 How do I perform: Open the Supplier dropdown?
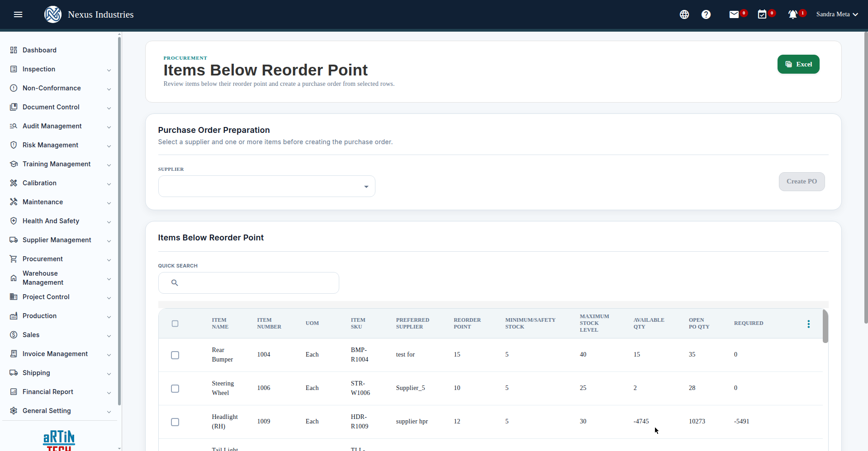tap(267, 186)
